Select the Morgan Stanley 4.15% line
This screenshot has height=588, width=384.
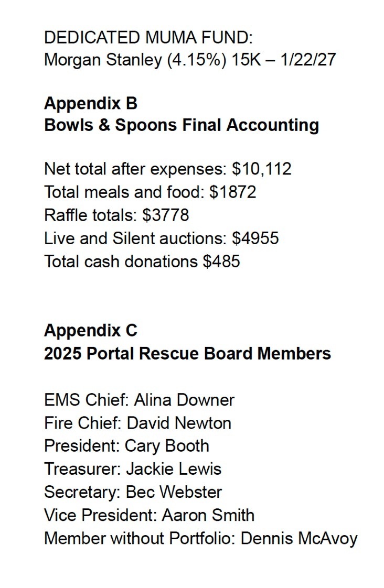point(190,60)
